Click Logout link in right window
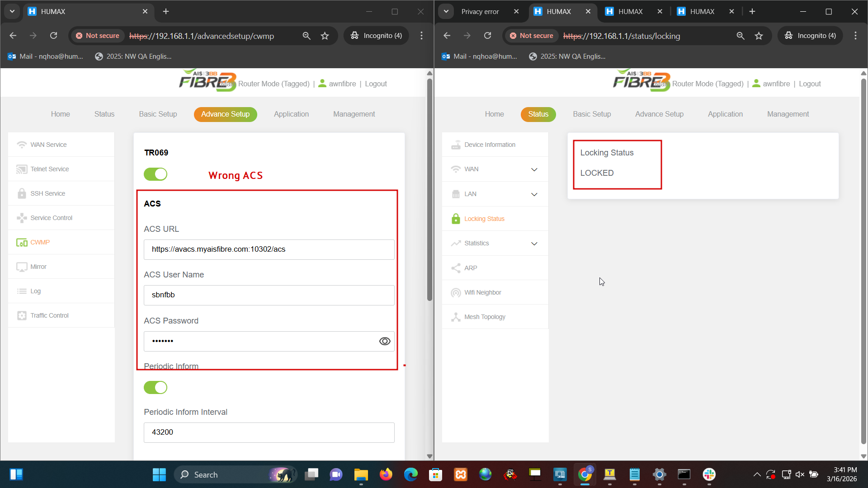This screenshot has height=488, width=868. click(810, 84)
